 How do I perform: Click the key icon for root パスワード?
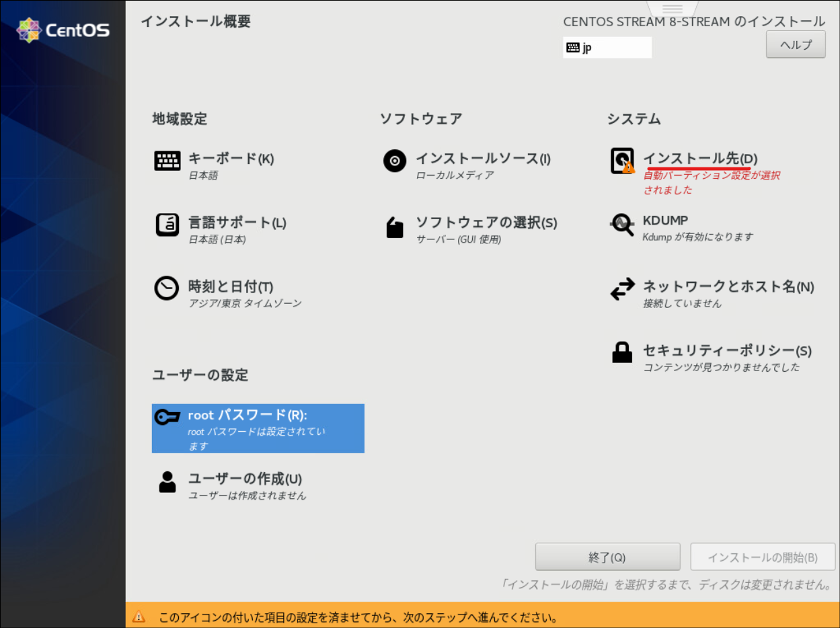click(x=167, y=418)
